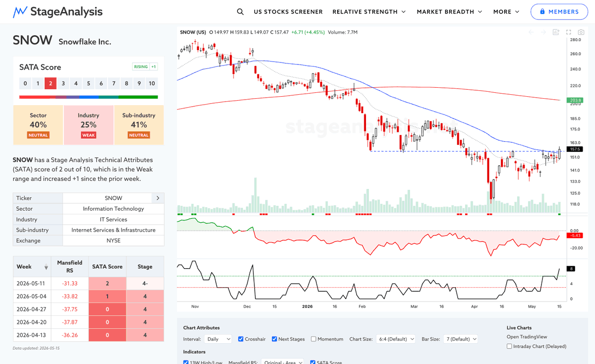The width and height of the screenshot is (595, 364).
Task: Toggle the 13W High/Low indicator checkbox
Action: 186,363
